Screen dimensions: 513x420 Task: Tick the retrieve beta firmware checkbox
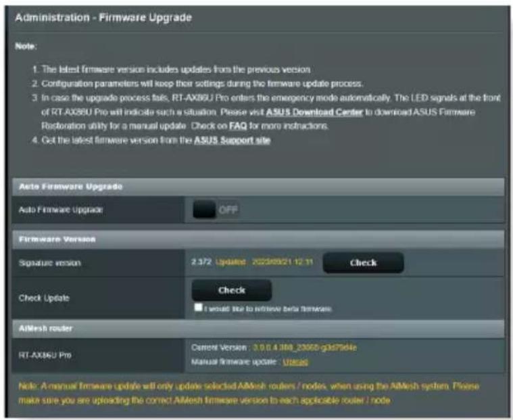[x=198, y=307]
